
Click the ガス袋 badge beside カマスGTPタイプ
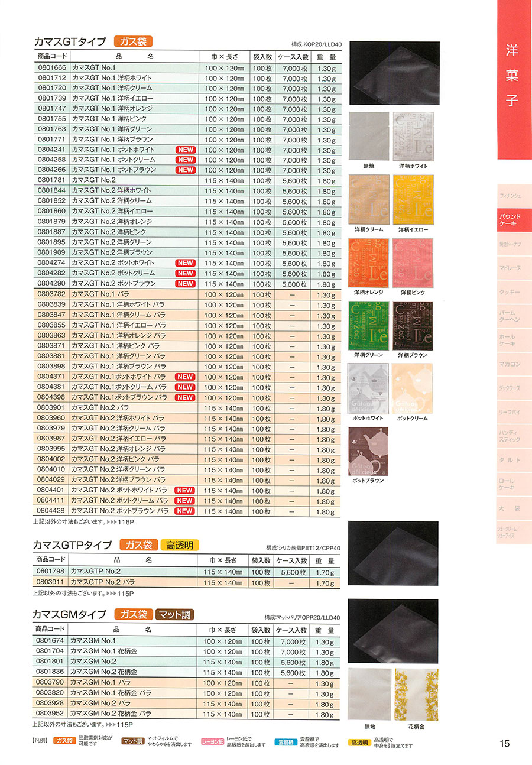click(x=139, y=545)
